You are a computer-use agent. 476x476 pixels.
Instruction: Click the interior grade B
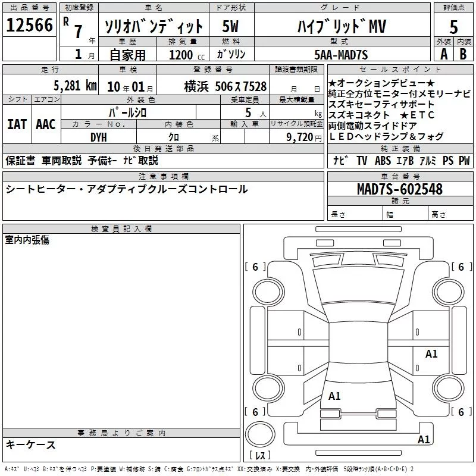(x=463, y=54)
